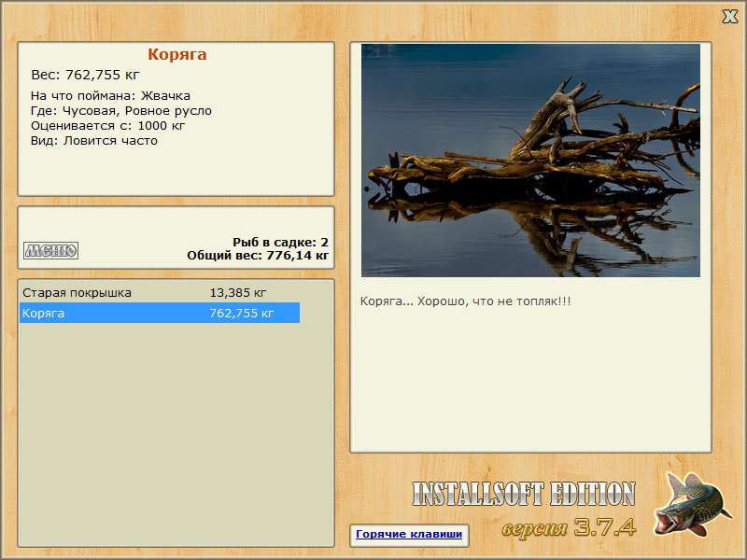
Task: Click the Рыб в садке: 2 counter
Action: tap(281, 242)
